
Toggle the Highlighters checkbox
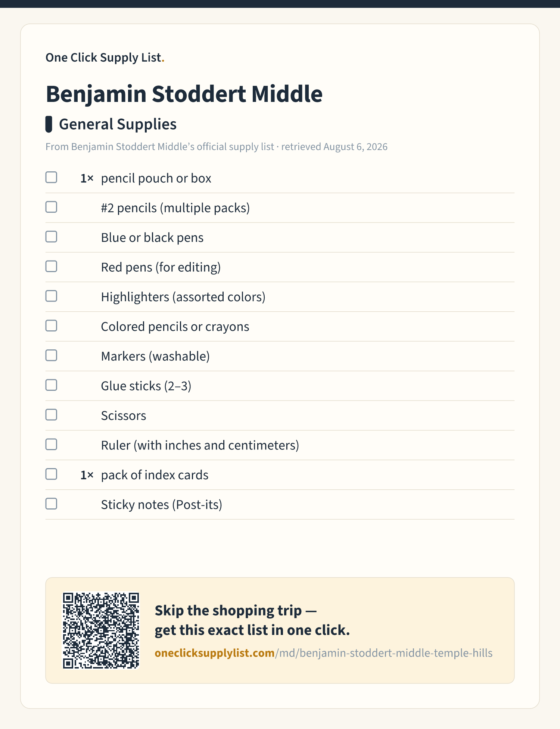pyautogui.click(x=51, y=296)
